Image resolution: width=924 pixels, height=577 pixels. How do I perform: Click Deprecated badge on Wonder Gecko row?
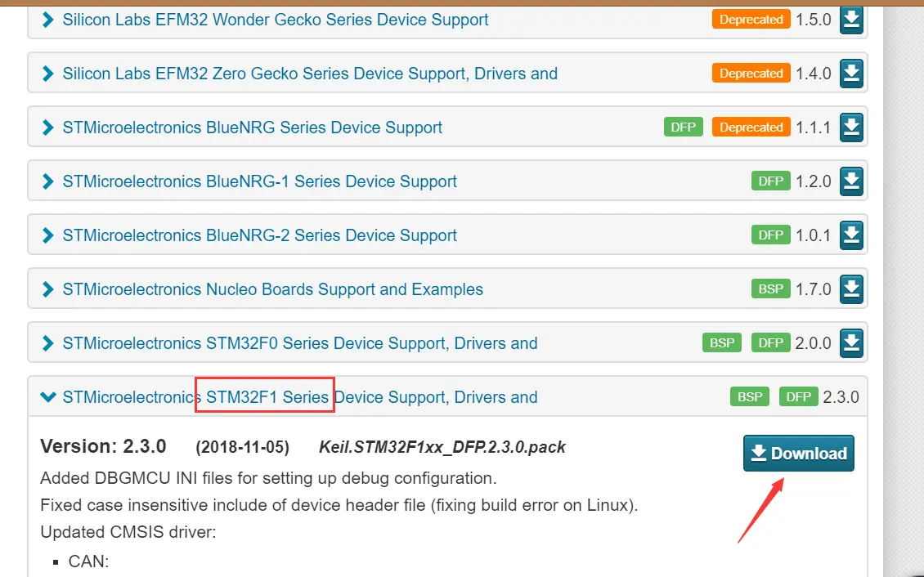[x=751, y=20]
